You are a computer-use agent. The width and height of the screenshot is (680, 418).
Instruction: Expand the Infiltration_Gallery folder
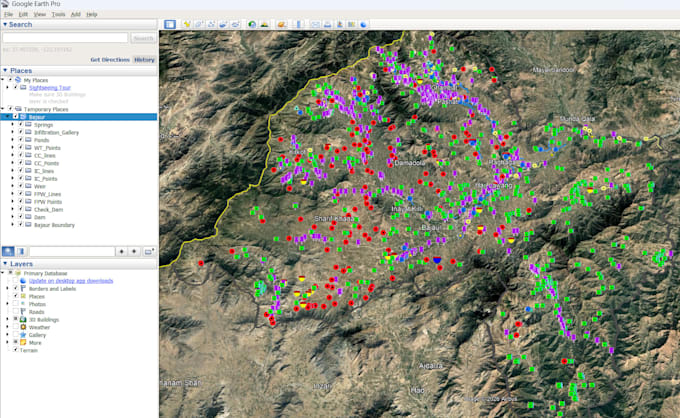(12, 132)
